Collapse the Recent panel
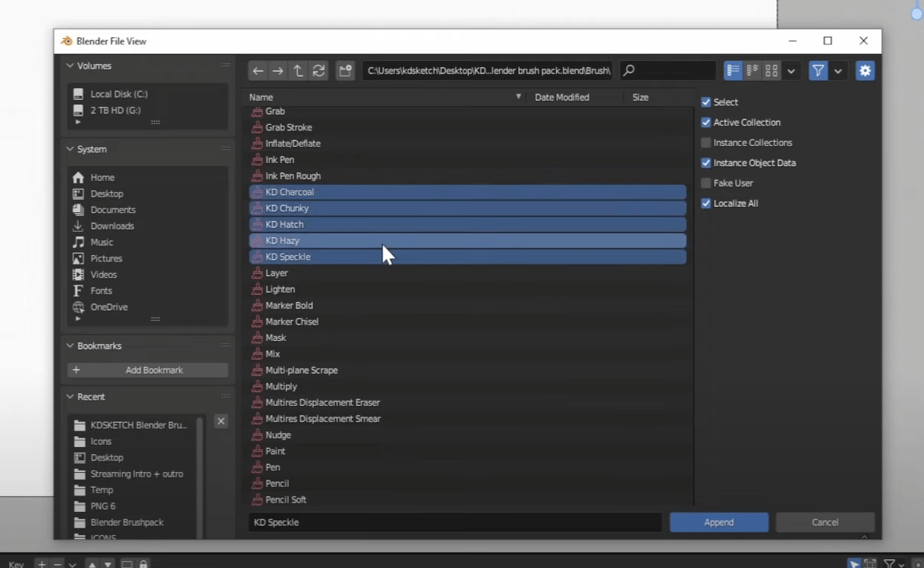924x568 pixels. [x=70, y=396]
